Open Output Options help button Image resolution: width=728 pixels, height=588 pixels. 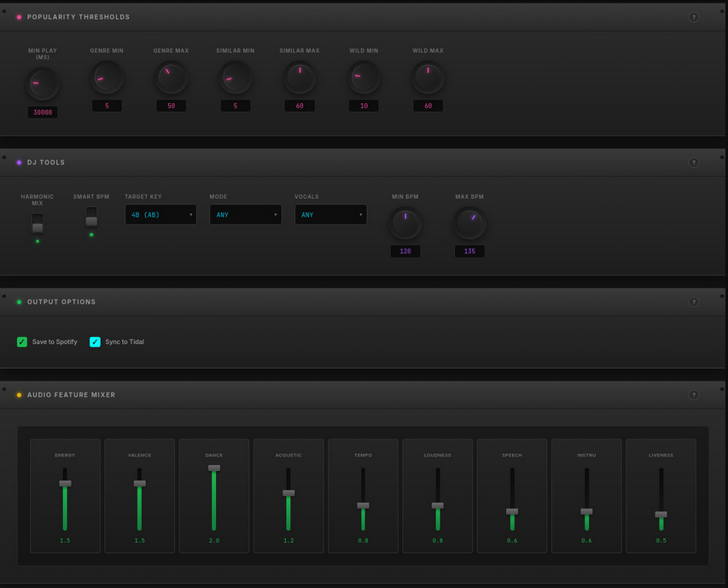[693, 302]
